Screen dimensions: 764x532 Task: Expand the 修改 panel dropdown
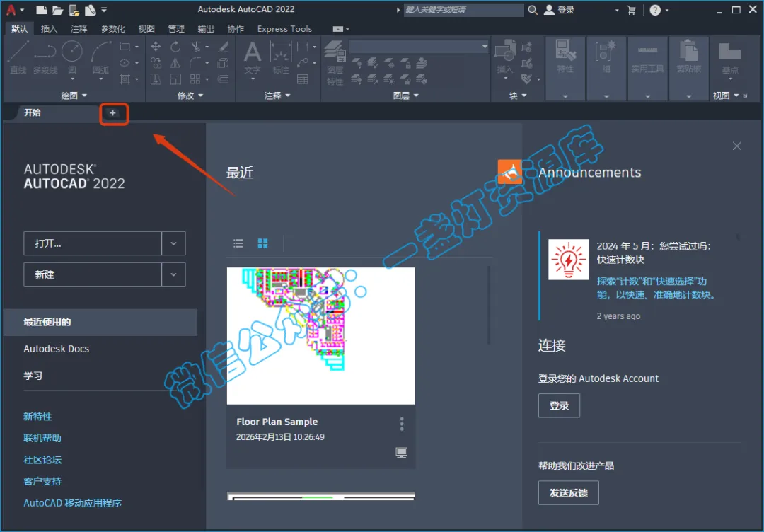pos(190,96)
